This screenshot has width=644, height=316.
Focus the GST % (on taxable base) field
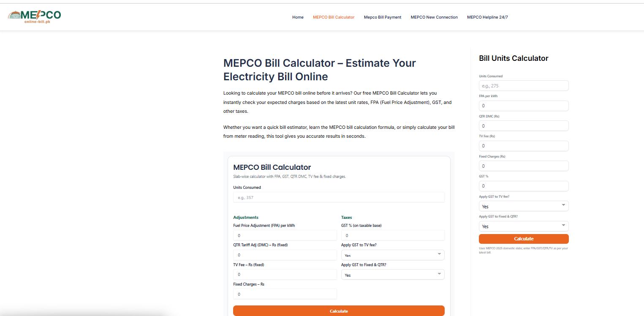pyautogui.click(x=393, y=235)
